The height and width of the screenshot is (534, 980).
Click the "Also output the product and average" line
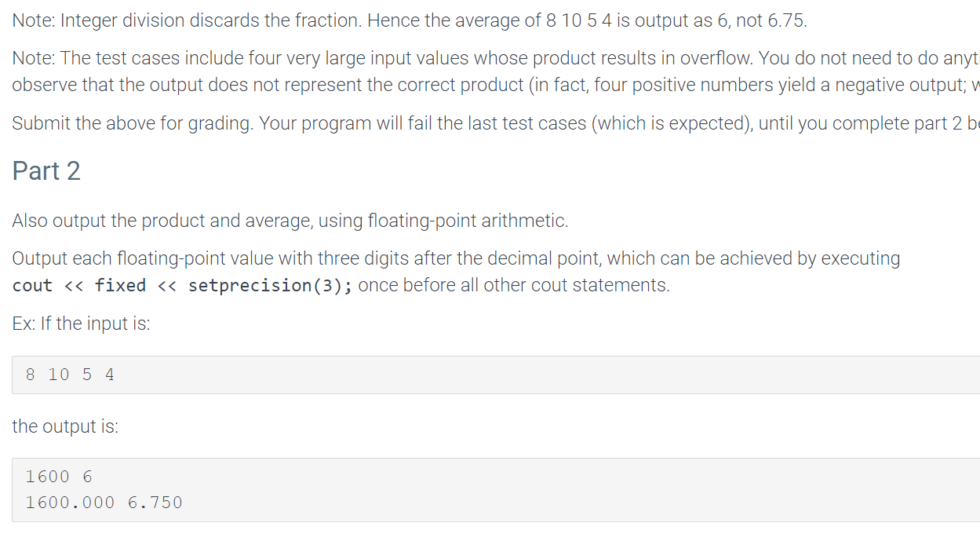290,221
